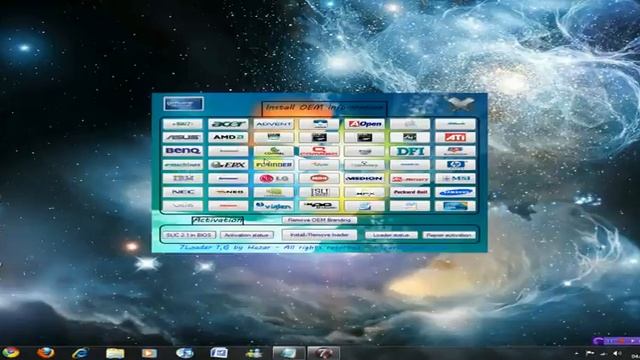640x360 pixels.
Task: Click the MSI logo button
Action: (x=456, y=178)
